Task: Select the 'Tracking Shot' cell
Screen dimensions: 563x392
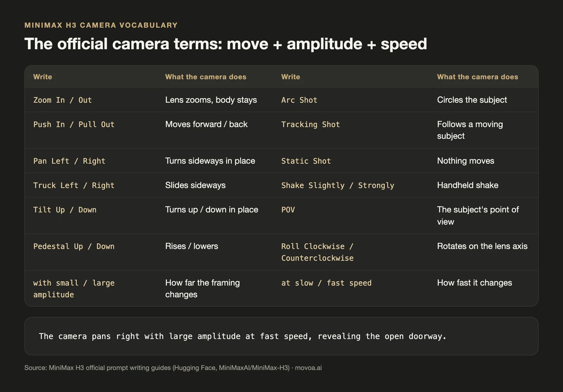Action: (x=310, y=125)
